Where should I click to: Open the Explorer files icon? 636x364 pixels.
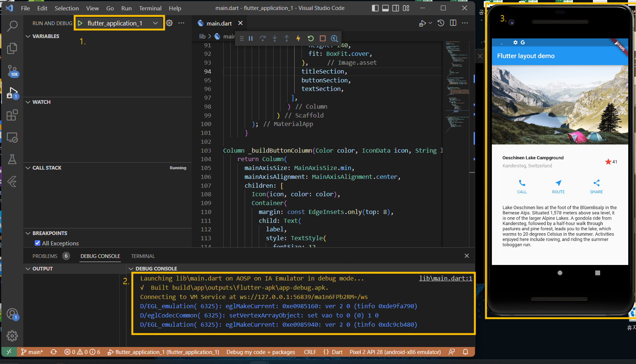pyautogui.click(x=12, y=48)
